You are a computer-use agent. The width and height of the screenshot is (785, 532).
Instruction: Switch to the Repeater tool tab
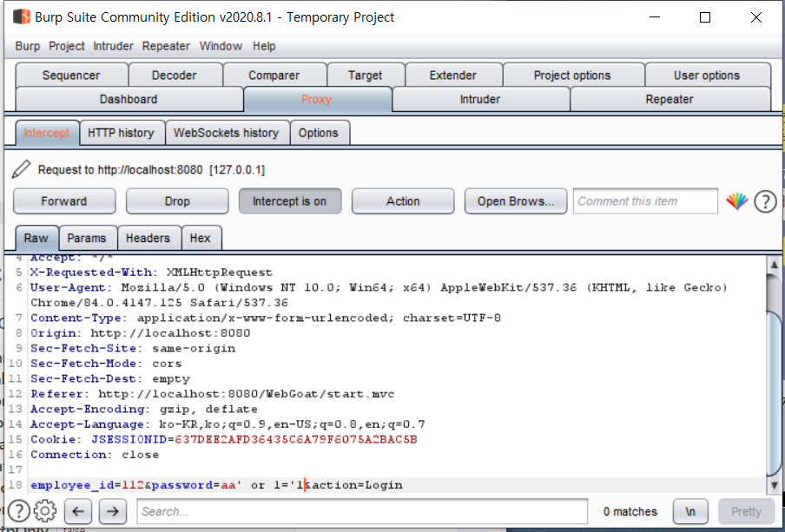coord(670,99)
